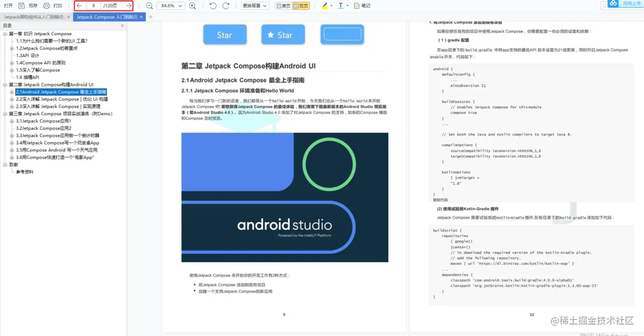Expand the 2.3深入详解 实现原理 node
Image resolution: width=644 pixels, height=336 pixels.
[12, 106]
